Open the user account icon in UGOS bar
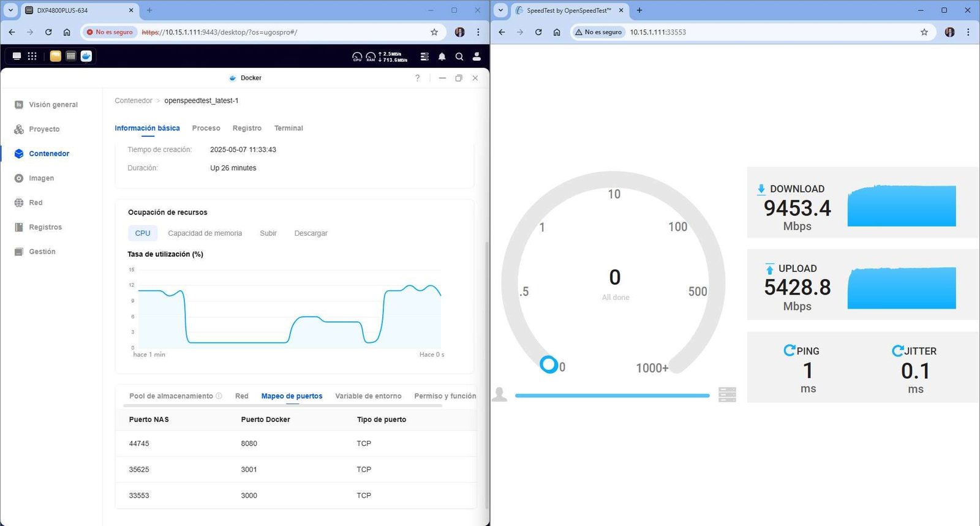The width and height of the screenshot is (980, 526). 477,56
